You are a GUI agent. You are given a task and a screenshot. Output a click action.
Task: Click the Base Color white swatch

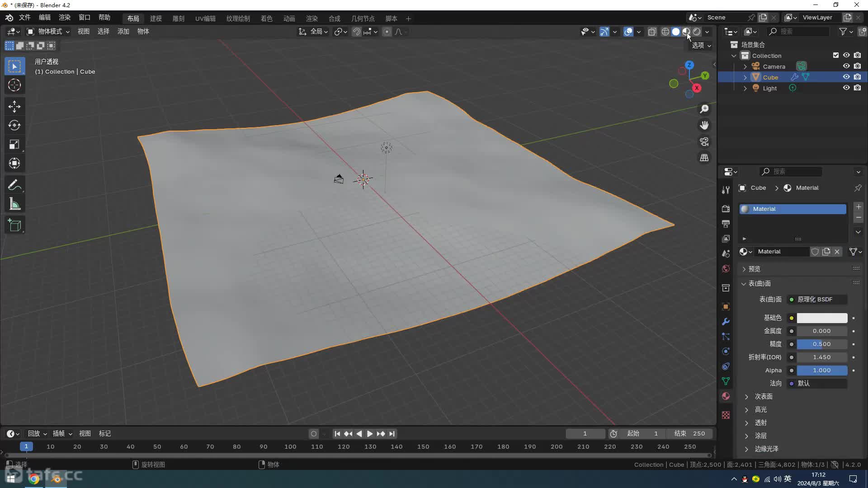pos(822,318)
